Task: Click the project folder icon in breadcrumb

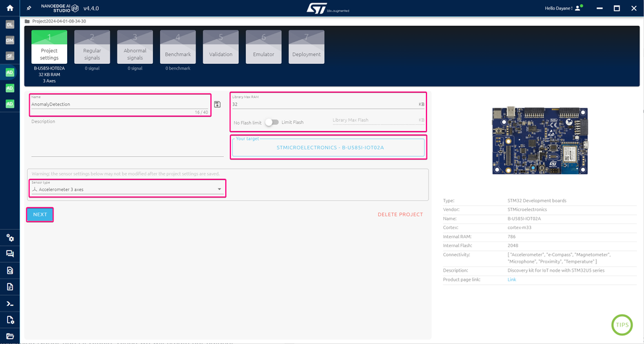Action: pos(27,21)
